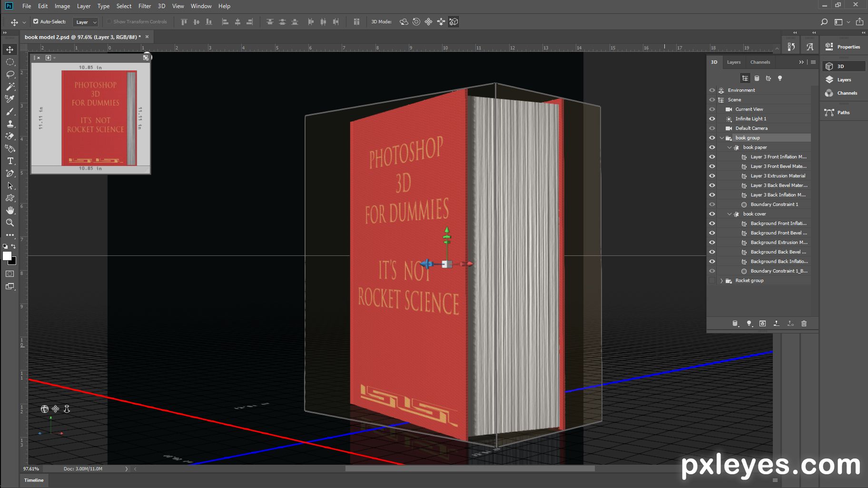868x488 pixels.
Task: Hide Layer 3 Extrusion Material
Action: pyautogui.click(x=712, y=176)
